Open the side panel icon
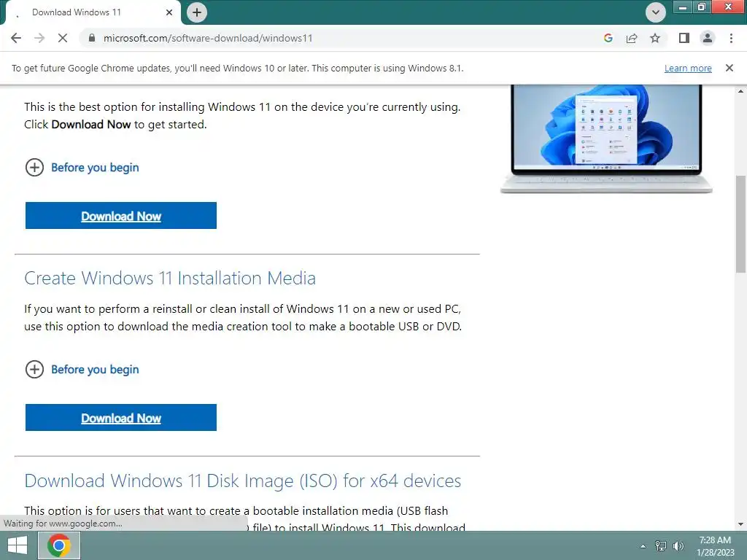Viewport: 747px width, 560px height. 684,38
